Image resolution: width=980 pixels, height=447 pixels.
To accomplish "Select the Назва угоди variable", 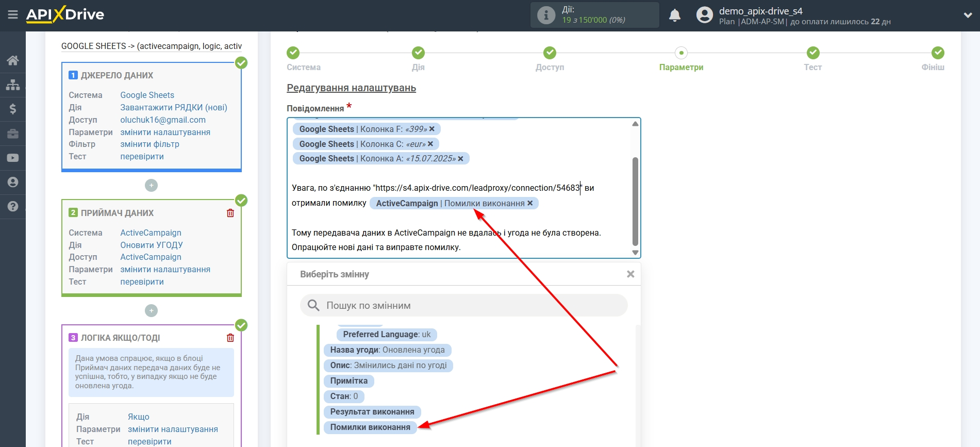I will click(x=388, y=350).
